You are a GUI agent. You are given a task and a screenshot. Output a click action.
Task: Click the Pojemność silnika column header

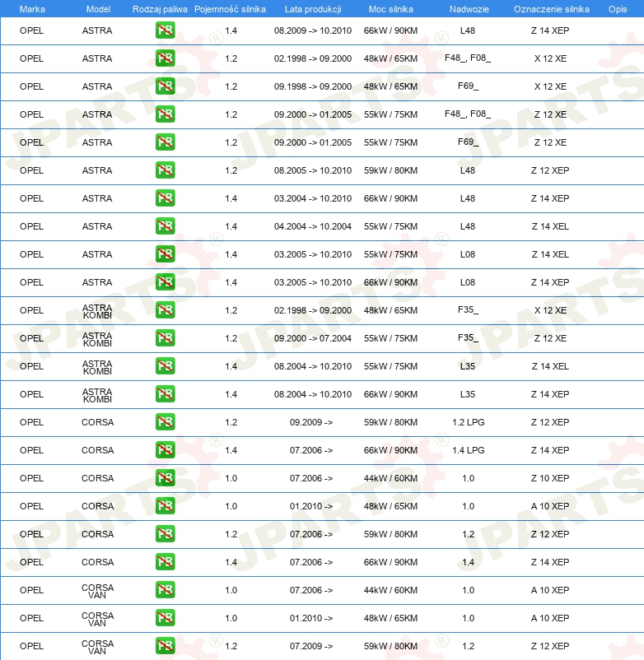230,8
